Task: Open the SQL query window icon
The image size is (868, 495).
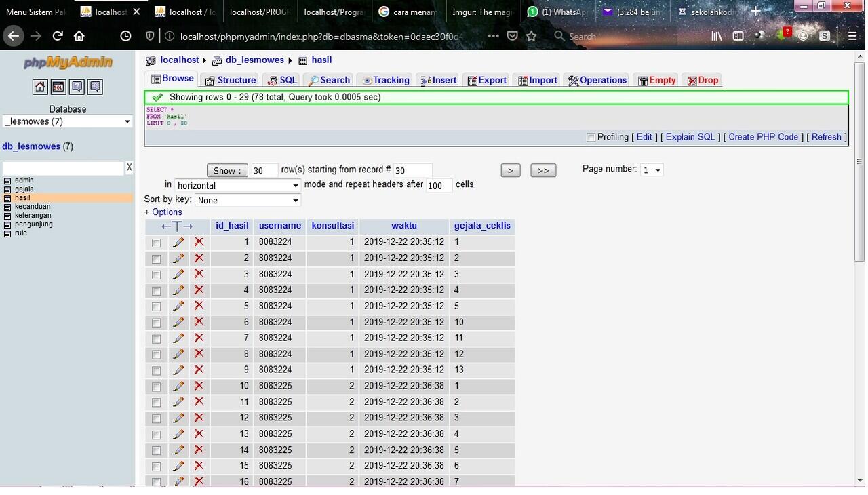Action: click(x=58, y=87)
